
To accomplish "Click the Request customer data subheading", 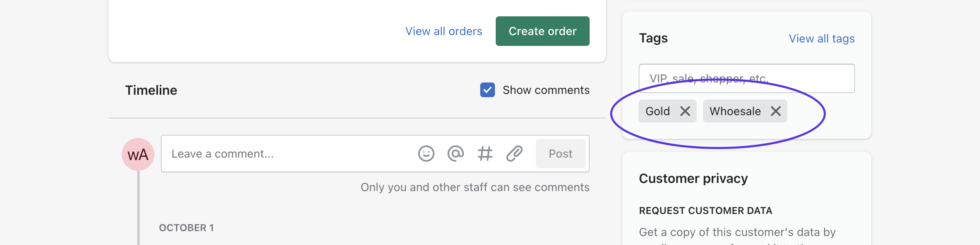I will (706, 211).
